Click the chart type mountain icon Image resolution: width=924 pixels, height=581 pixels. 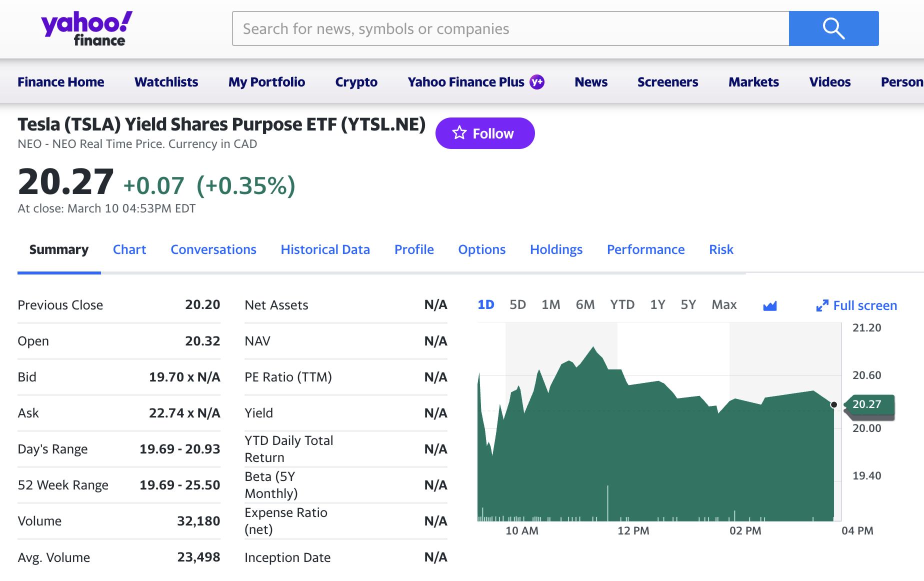[770, 305]
